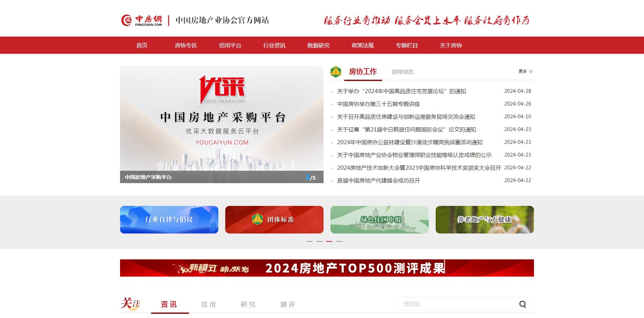Click the green triangle icon beside 房协工作
The width and height of the screenshot is (644, 318).
336,72
